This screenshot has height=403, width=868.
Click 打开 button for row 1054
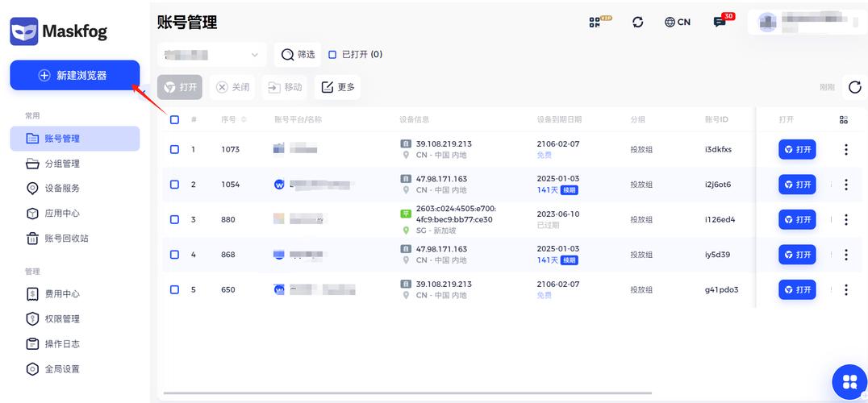(x=797, y=185)
